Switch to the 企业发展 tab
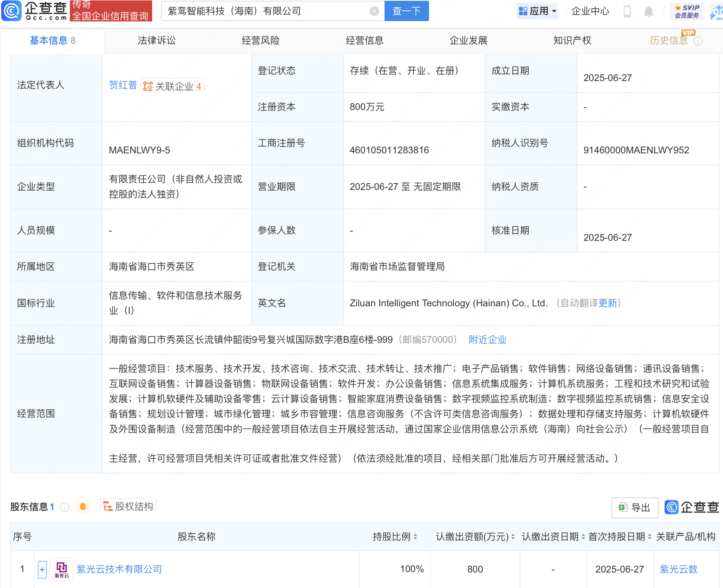Viewport: 723px width, 588px height. pyautogui.click(x=468, y=41)
